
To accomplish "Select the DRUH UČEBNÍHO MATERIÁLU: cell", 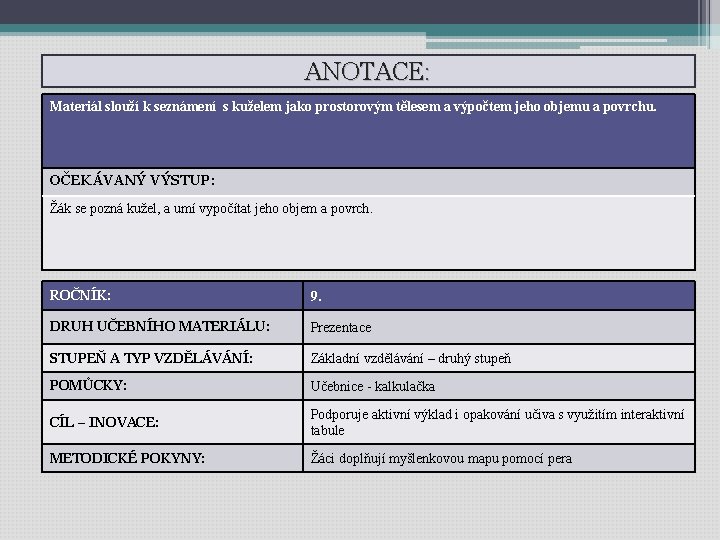I will click(173, 326).
